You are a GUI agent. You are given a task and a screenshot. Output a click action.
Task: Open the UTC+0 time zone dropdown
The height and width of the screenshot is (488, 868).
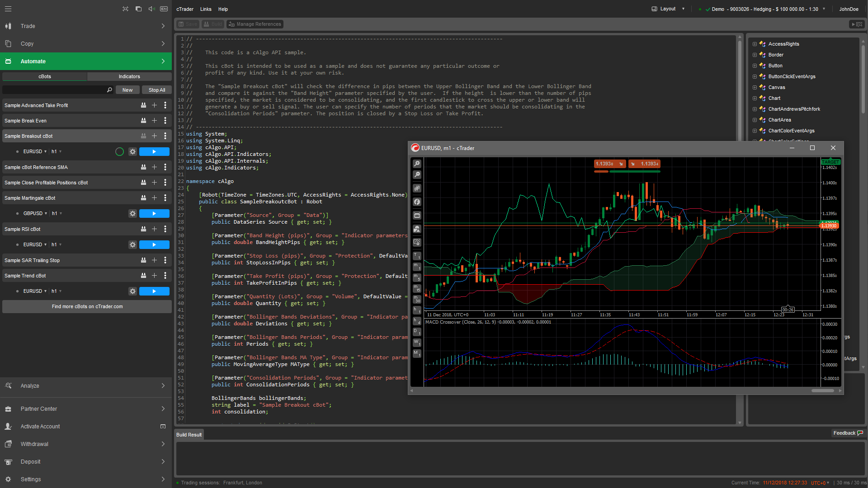[820, 483]
